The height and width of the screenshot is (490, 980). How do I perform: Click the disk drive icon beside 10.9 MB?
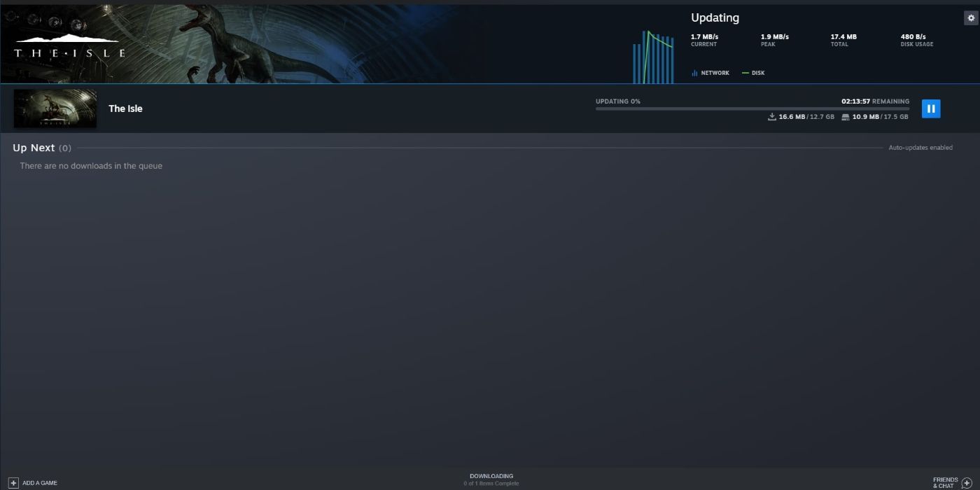pos(846,117)
